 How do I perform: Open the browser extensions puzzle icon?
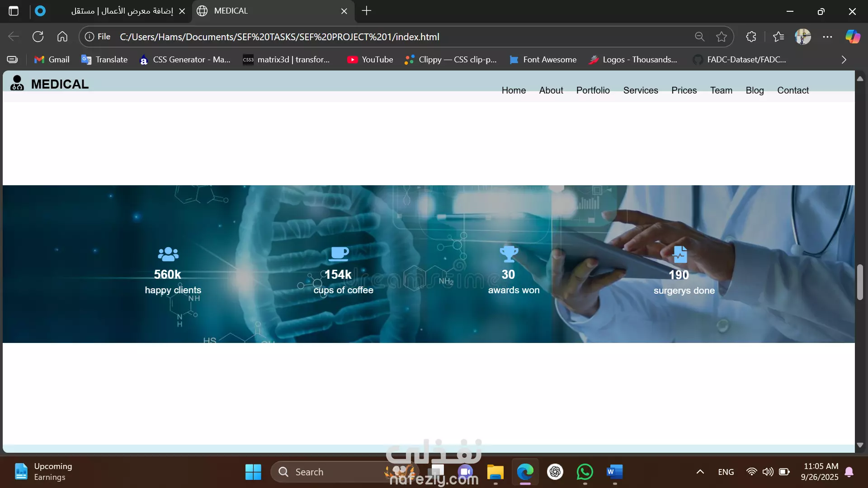click(751, 37)
